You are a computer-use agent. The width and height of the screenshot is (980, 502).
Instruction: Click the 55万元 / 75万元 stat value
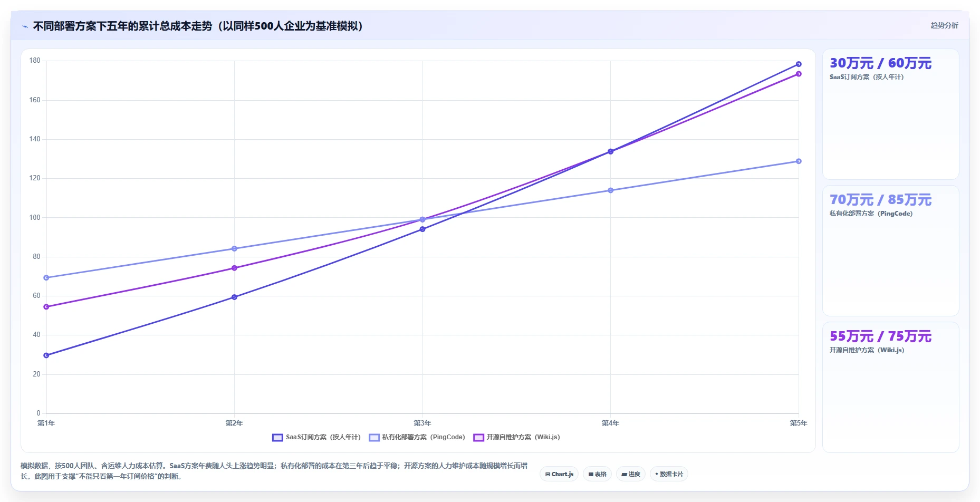[880, 336]
